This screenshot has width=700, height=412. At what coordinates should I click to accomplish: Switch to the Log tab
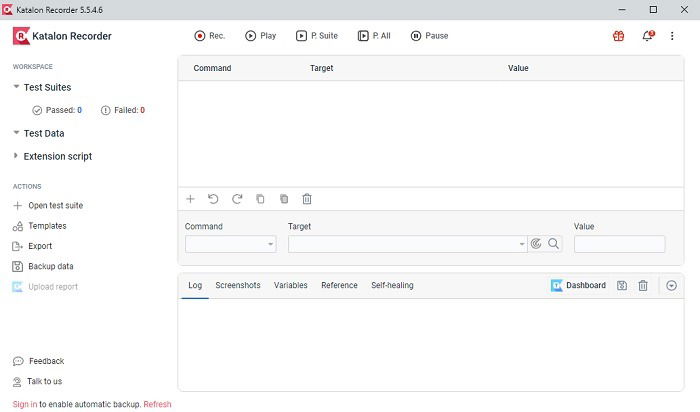(195, 286)
